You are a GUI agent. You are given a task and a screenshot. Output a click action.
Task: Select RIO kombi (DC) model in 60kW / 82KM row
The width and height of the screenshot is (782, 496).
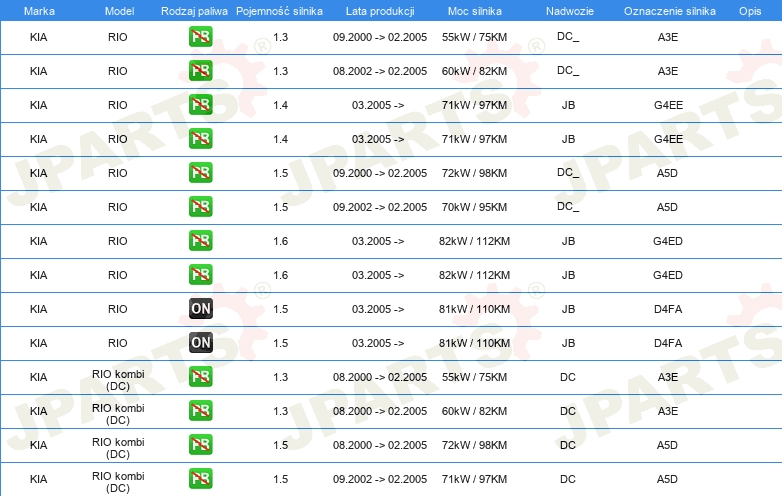coord(118,414)
